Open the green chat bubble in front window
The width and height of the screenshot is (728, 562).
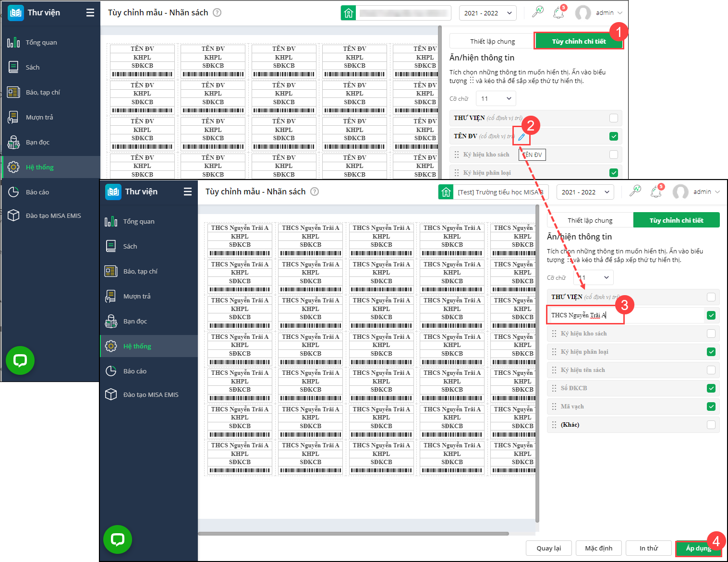click(118, 539)
